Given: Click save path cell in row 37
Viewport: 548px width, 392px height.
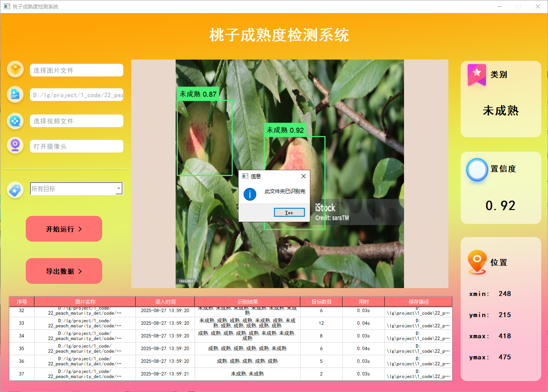Looking at the screenshot, I should [x=418, y=374].
